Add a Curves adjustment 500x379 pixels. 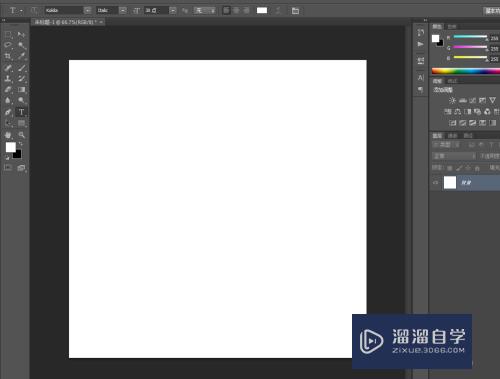[x=473, y=100]
